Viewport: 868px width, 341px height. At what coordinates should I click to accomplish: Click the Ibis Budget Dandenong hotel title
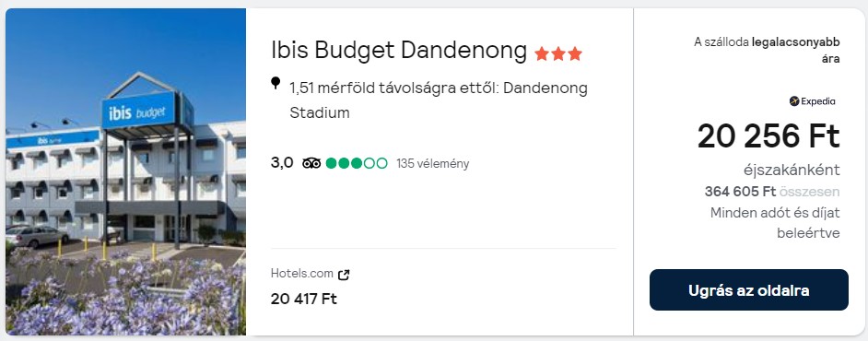[399, 51]
